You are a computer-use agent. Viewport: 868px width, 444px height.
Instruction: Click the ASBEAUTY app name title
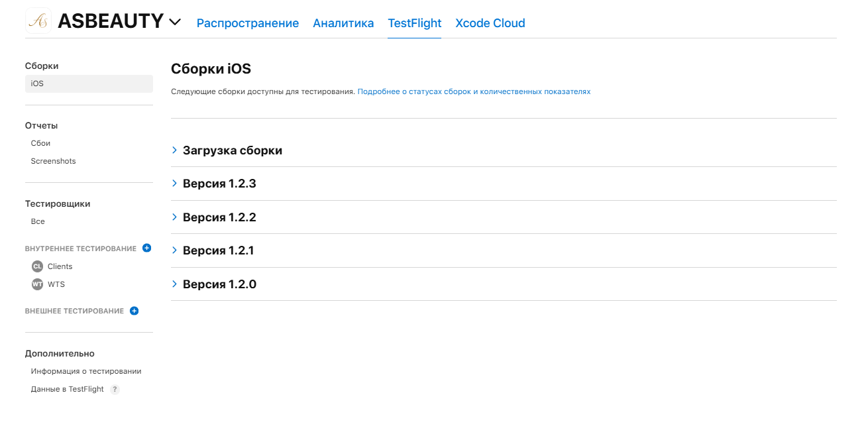click(x=111, y=21)
